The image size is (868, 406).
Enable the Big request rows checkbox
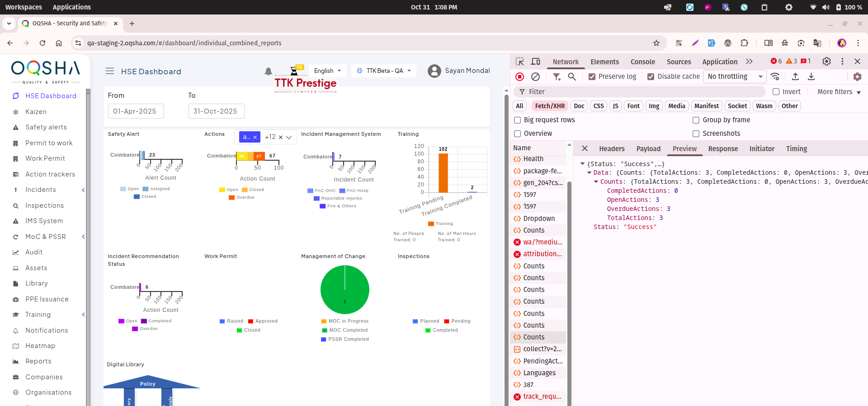click(518, 120)
